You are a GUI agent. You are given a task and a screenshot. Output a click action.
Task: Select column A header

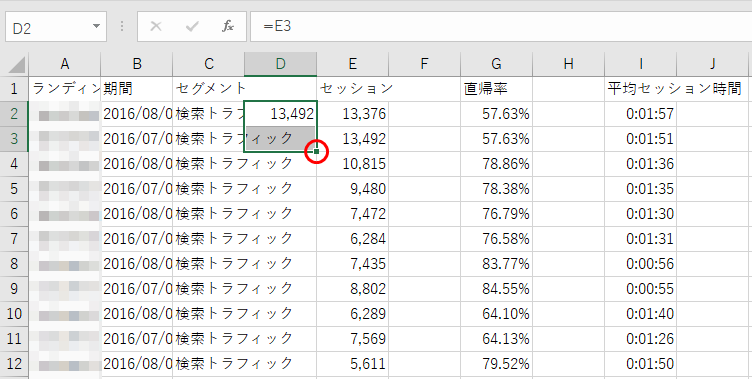pos(65,64)
